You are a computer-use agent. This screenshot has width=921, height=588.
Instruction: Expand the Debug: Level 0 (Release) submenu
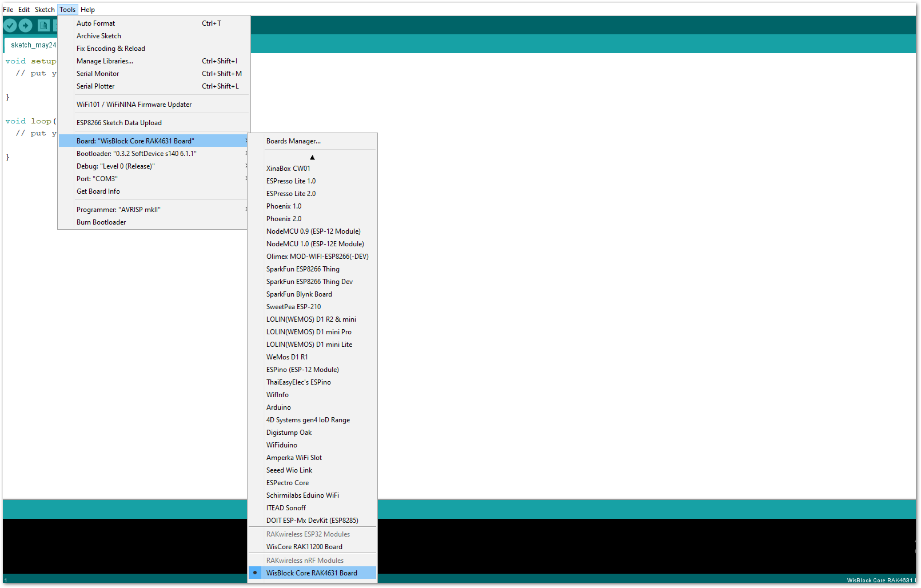click(x=154, y=166)
